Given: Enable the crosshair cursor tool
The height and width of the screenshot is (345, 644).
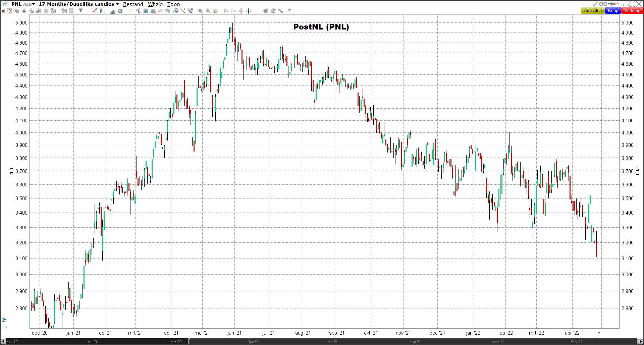Looking at the screenshot, I should tap(131, 11).
